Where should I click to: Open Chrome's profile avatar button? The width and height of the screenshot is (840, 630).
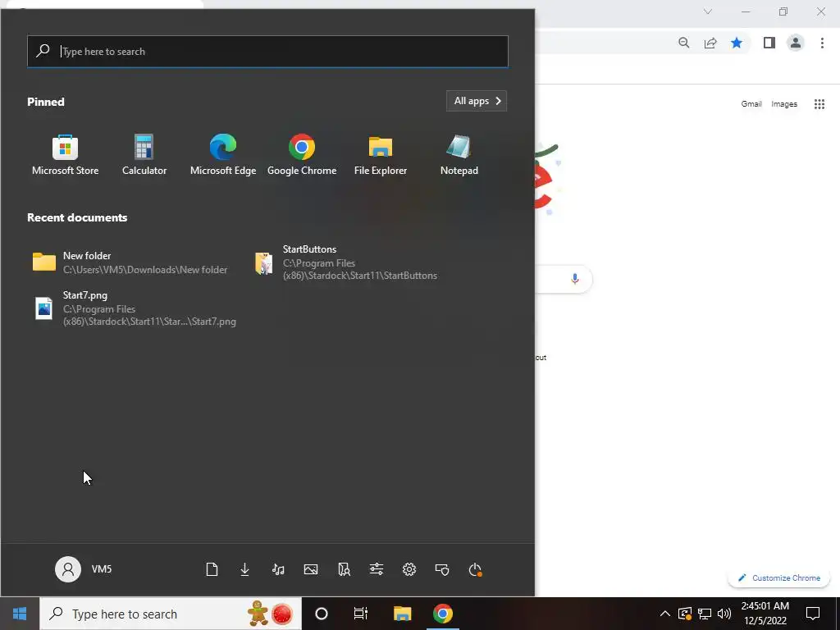796,43
